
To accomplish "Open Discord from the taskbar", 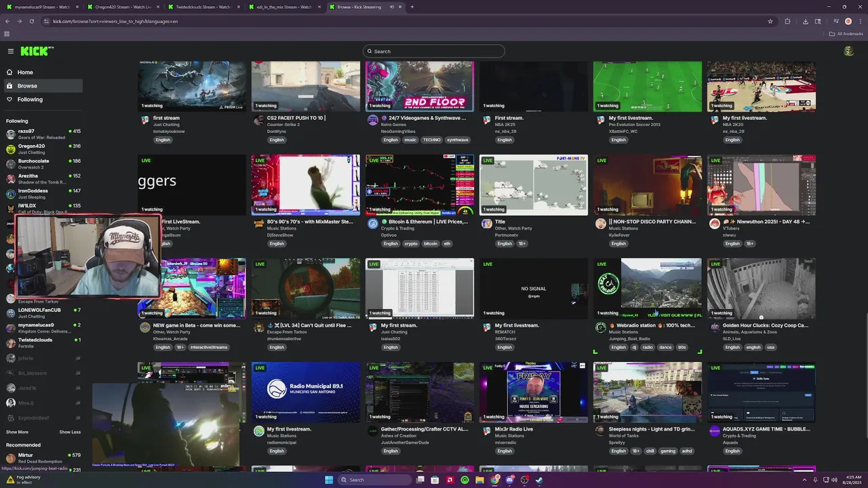I will 509,480.
